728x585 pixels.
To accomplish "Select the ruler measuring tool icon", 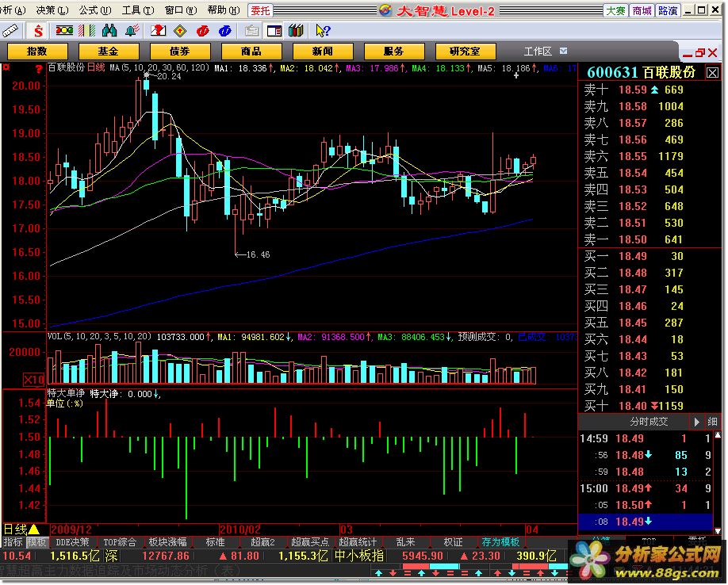I will click(10, 31).
